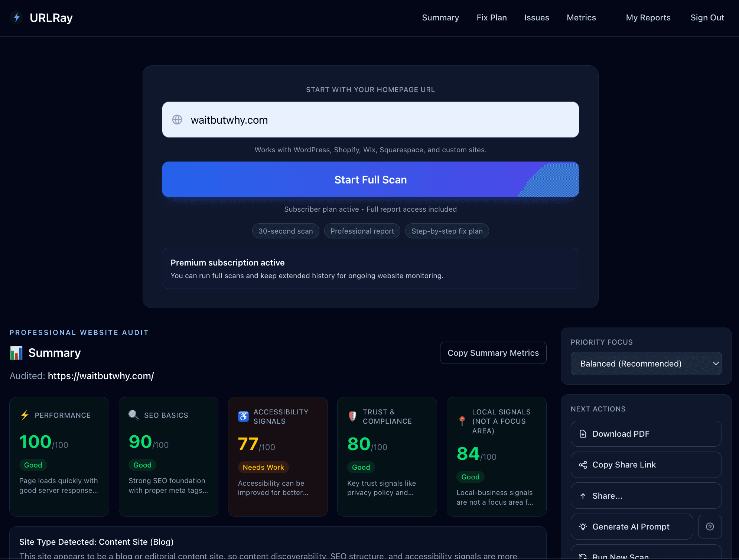Click inside the homepage URL input field
The image size is (739, 560).
pyautogui.click(x=370, y=120)
